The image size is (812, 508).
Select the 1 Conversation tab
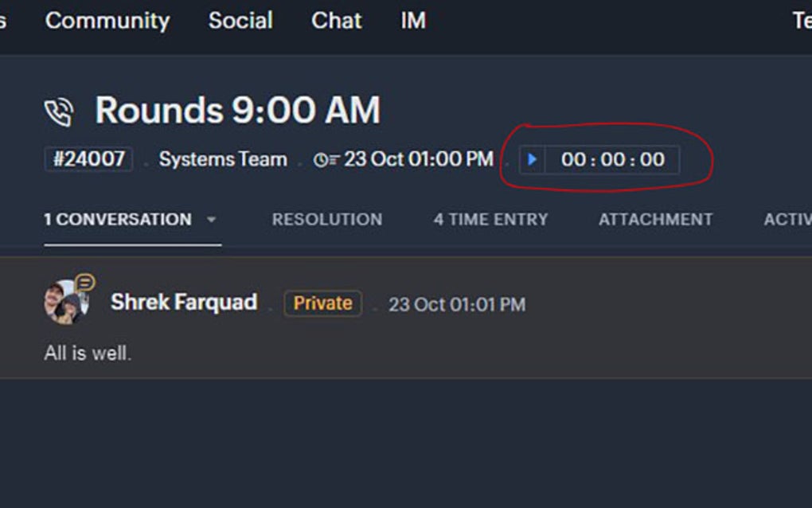click(x=118, y=220)
